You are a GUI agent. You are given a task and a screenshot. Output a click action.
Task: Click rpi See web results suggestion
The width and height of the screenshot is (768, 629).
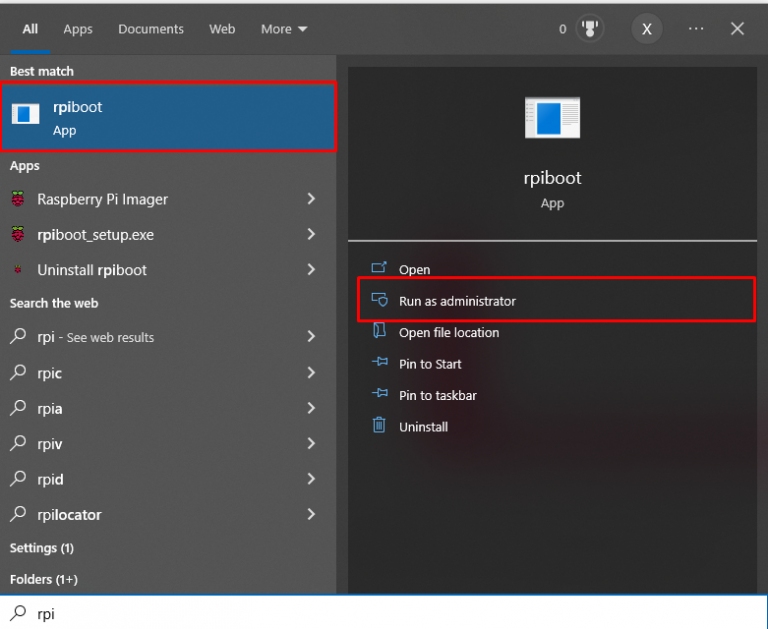96,338
